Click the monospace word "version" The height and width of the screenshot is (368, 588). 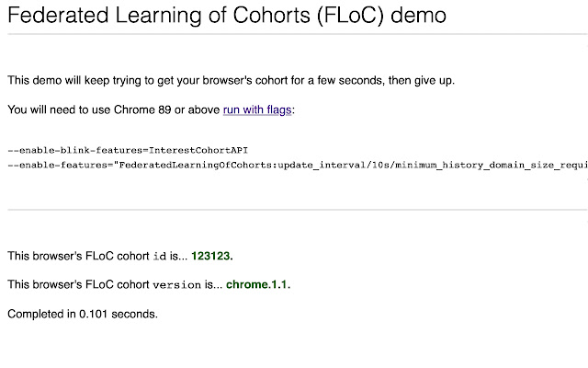[x=180, y=285]
